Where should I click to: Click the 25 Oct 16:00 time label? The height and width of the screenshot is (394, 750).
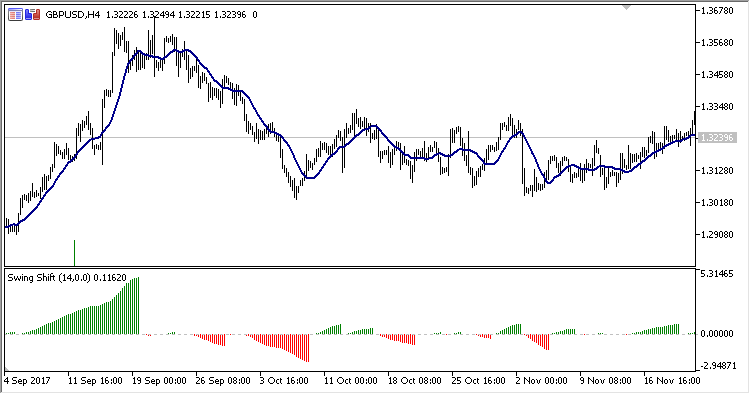(x=478, y=381)
